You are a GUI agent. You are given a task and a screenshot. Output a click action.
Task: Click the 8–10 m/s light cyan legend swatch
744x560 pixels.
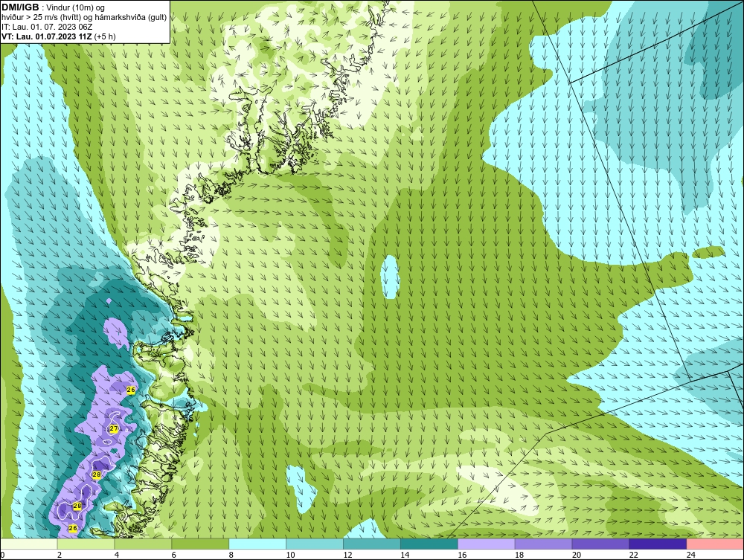pyautogui.click(x=257, y=544)
